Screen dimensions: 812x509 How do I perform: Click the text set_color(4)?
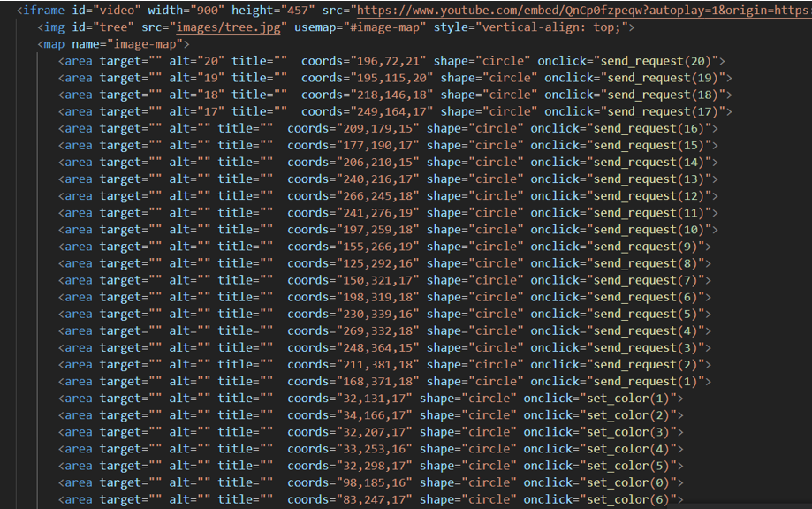pyautogui.click(x=629, y=449)
